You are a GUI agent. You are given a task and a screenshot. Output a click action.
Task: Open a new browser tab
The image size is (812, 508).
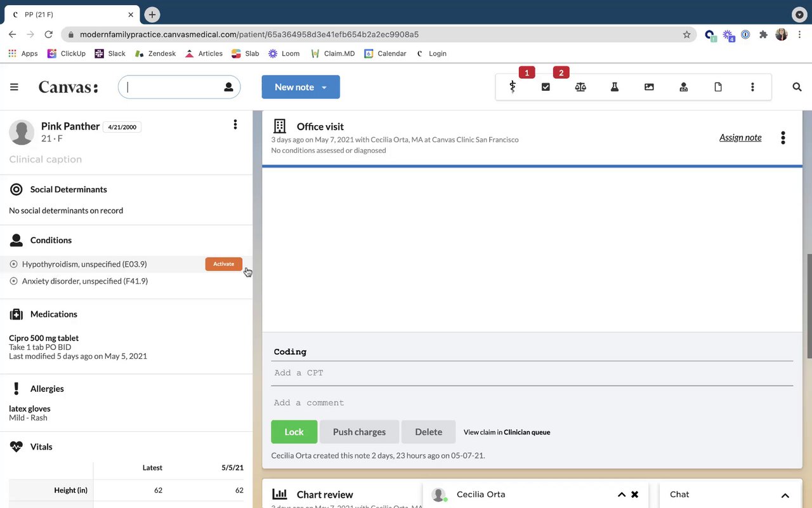tap(152, 14)
